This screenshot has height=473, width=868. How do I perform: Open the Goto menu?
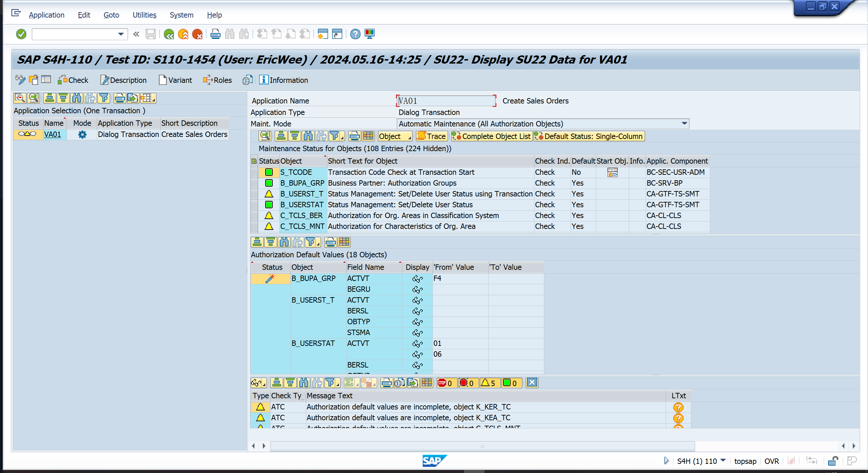coord(111,15)
